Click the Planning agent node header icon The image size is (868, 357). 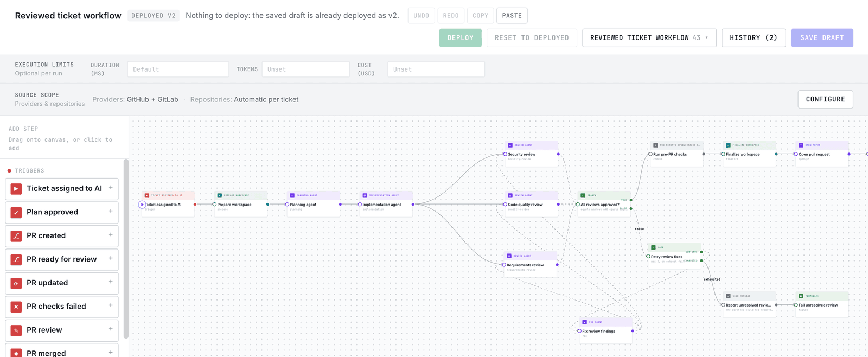(x=292, y=195)
